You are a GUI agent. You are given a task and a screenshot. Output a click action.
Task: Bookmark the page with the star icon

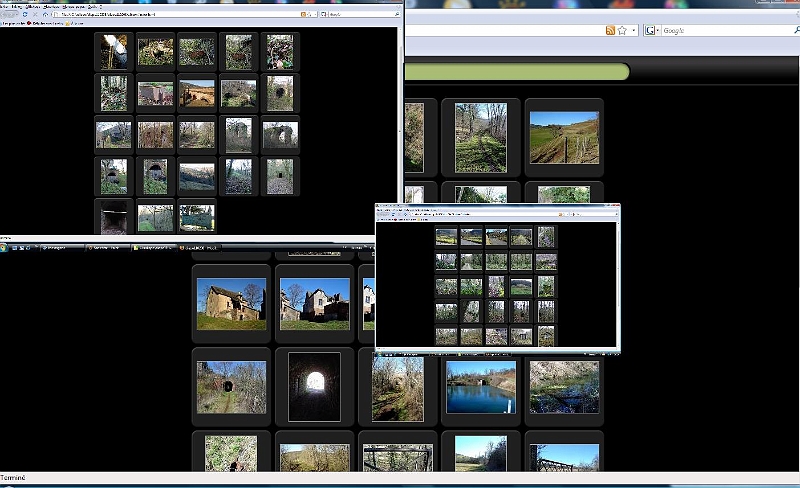click(x=622, y=31)
